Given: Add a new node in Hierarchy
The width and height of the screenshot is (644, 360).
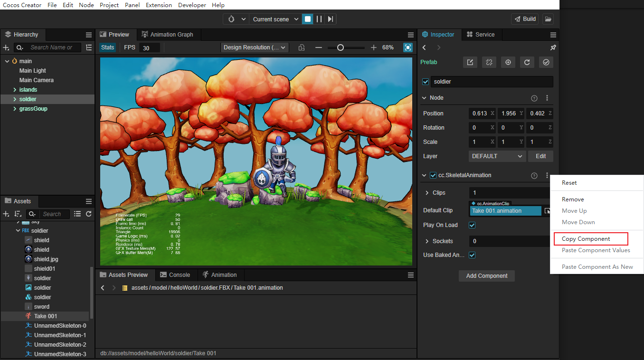Looking at the screenshot, I should 6,47.
